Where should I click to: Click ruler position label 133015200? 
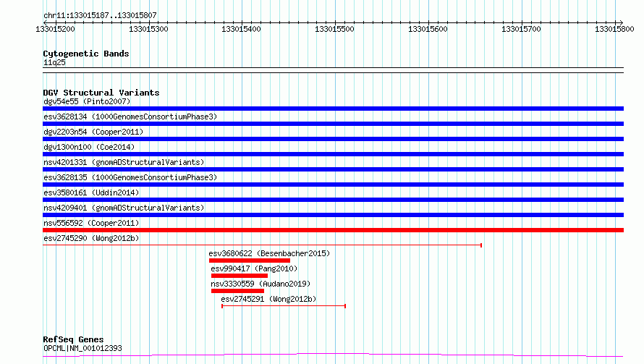[55, 29]
